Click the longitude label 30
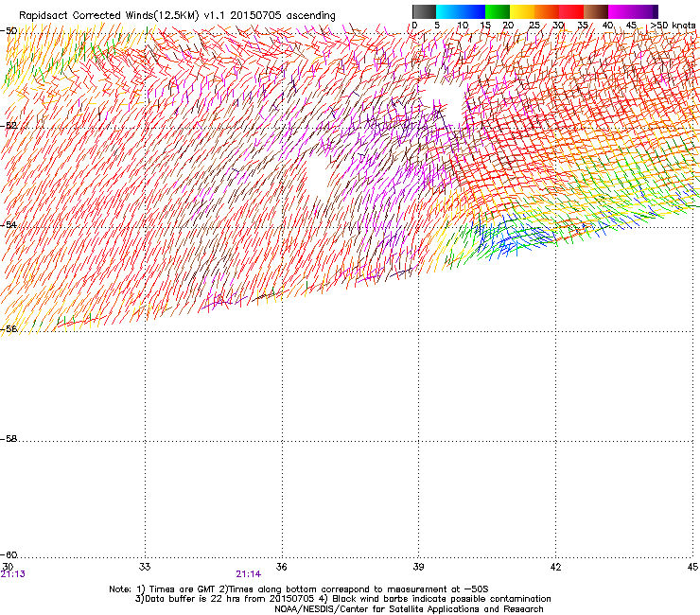Viewport: 700px width, 615px height. (8, 567)
